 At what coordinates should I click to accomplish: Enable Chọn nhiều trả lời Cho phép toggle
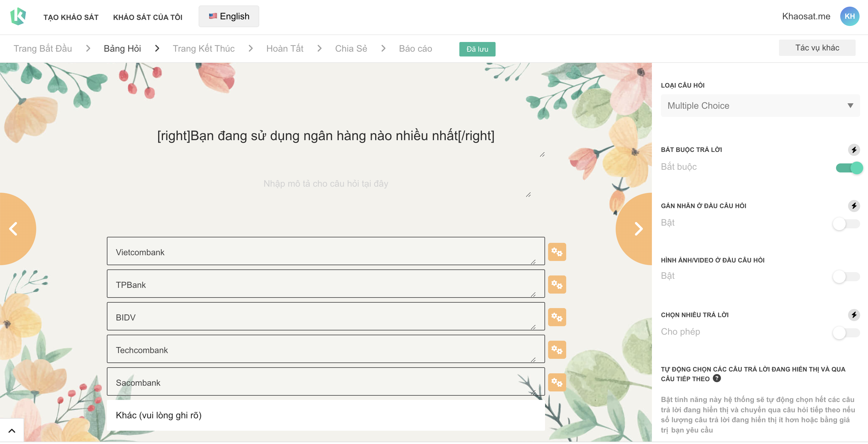[846, 333]
